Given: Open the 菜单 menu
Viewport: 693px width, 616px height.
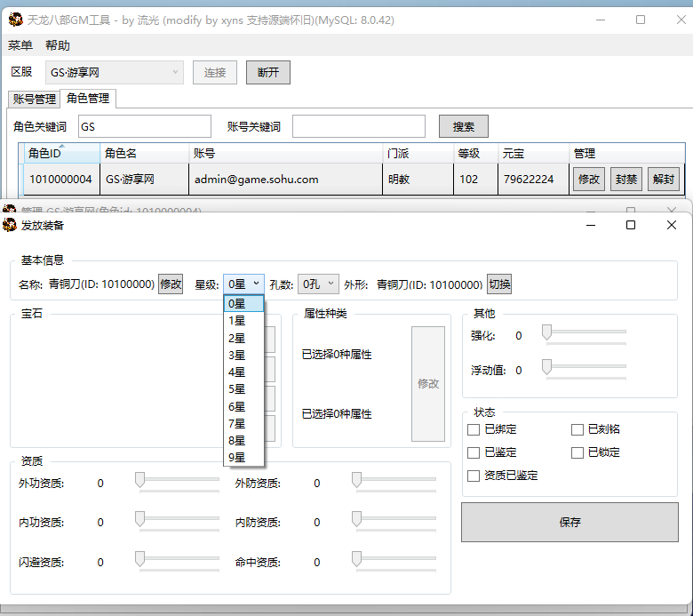Looking at the screenshot, I should (x=20, y=45).
